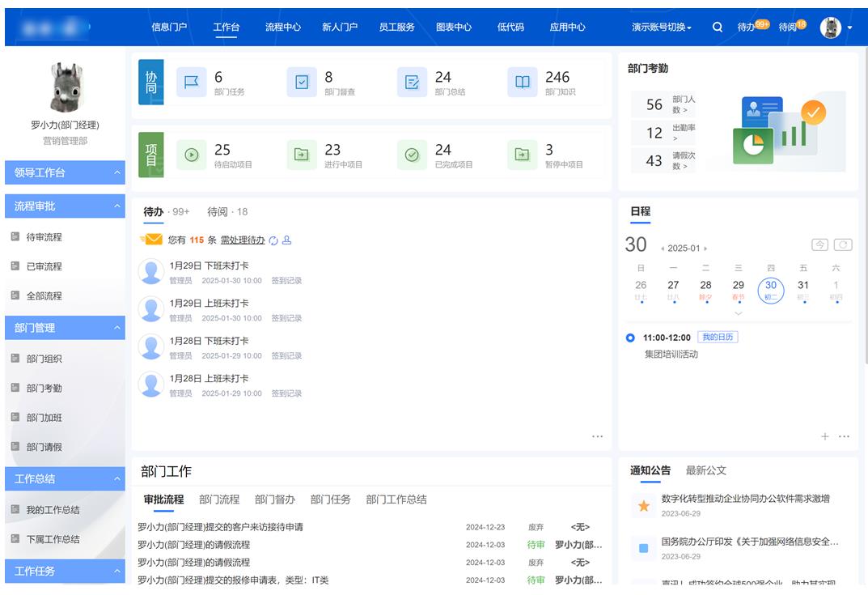Switch to the 最新公文 tab

click(x=705, y=471)
